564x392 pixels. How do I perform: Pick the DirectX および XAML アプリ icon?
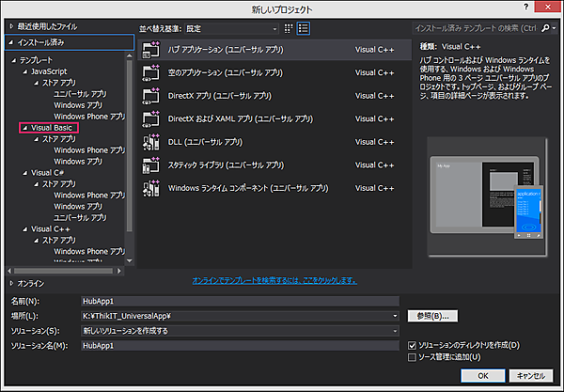tap(150, 118)
